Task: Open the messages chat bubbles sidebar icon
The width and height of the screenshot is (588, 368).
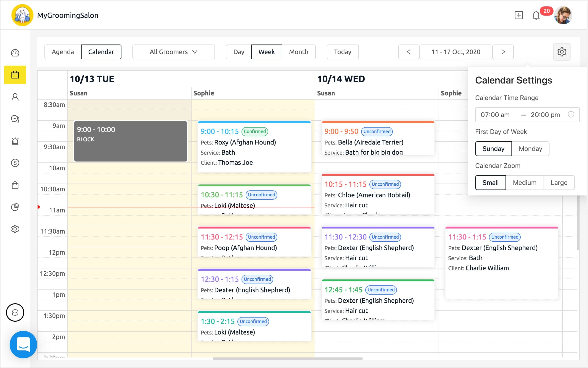Action: 15,119
